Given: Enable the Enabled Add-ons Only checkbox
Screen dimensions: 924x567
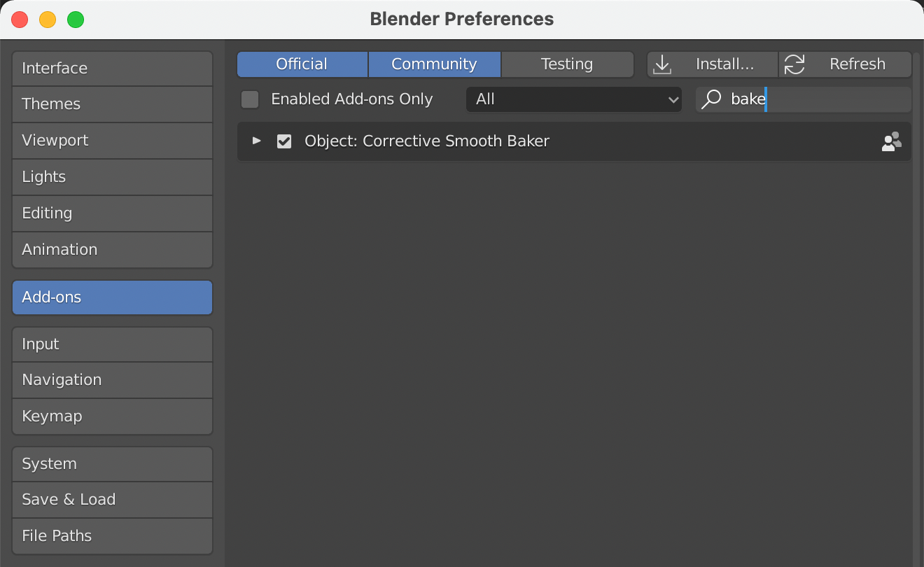Looking at the screenshot, I should click(x=250, y=99).
